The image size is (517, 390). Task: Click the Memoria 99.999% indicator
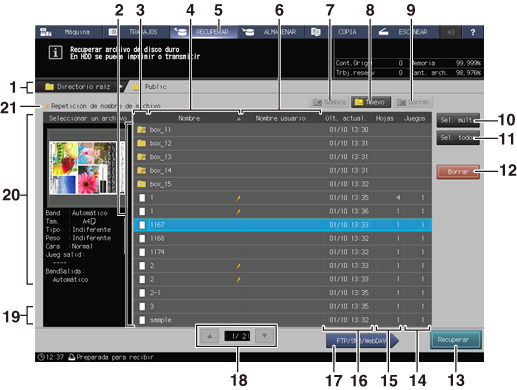[x=446, y=63]
